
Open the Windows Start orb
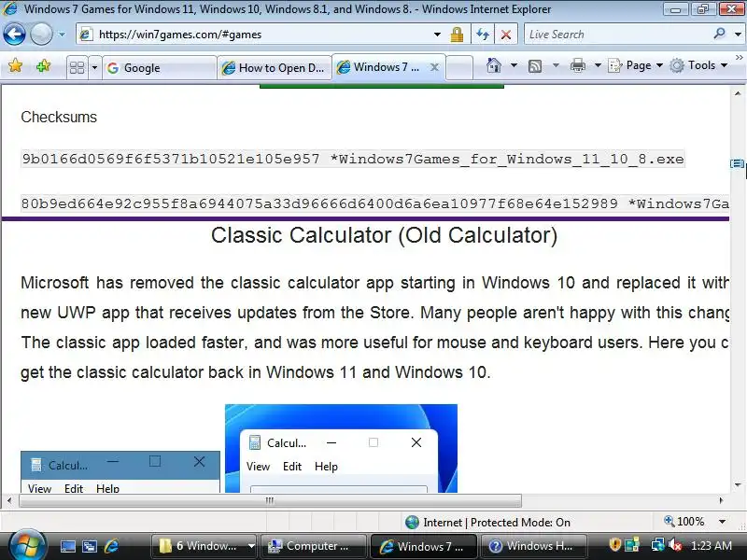[x=27, y=546]
